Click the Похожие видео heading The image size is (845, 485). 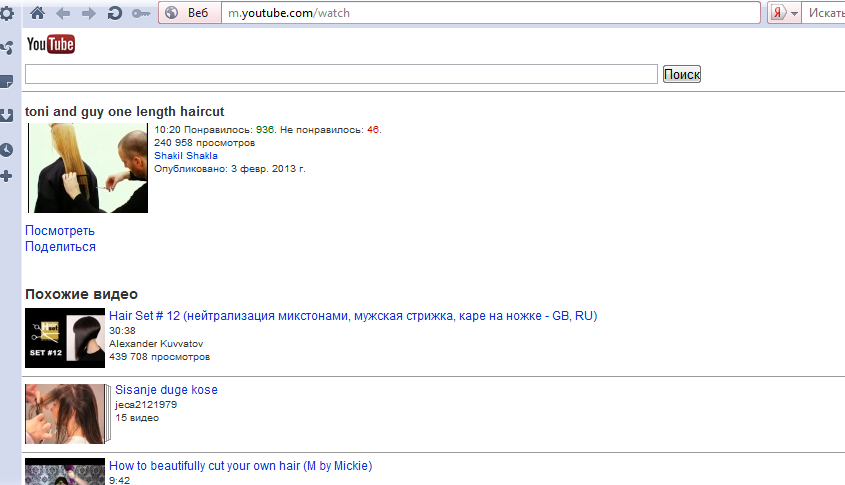(81, 294)
